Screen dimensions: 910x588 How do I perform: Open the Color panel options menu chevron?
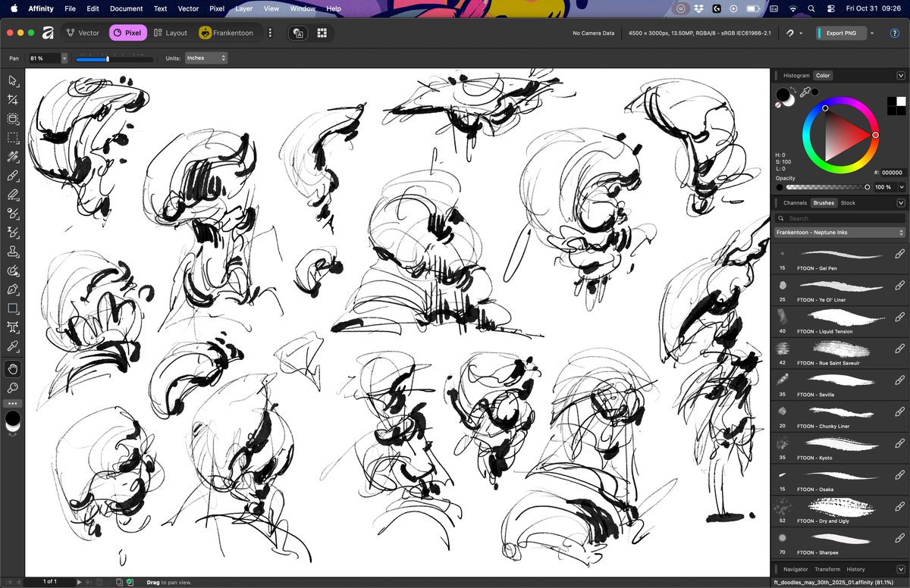[901, 76]
